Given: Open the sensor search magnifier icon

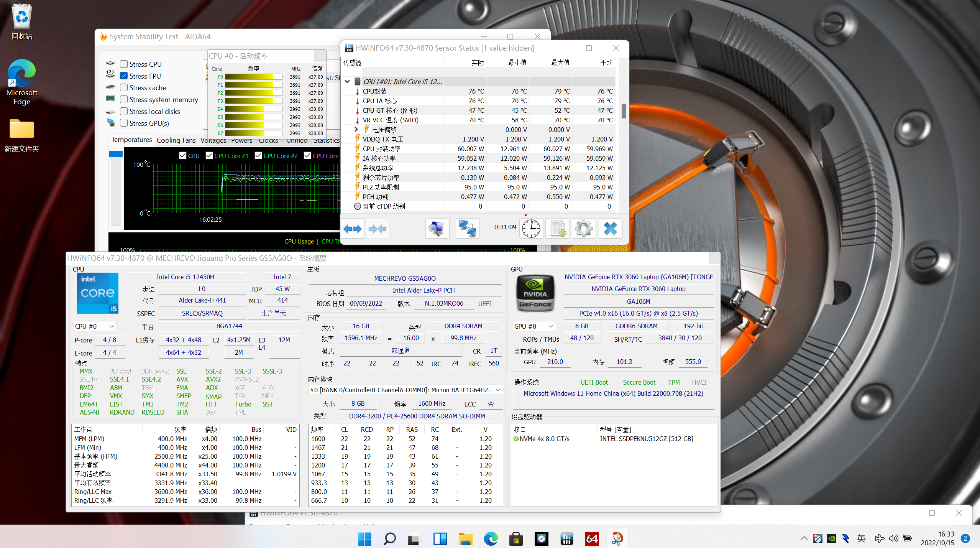Looking at the screenshot, I should 437,229.
